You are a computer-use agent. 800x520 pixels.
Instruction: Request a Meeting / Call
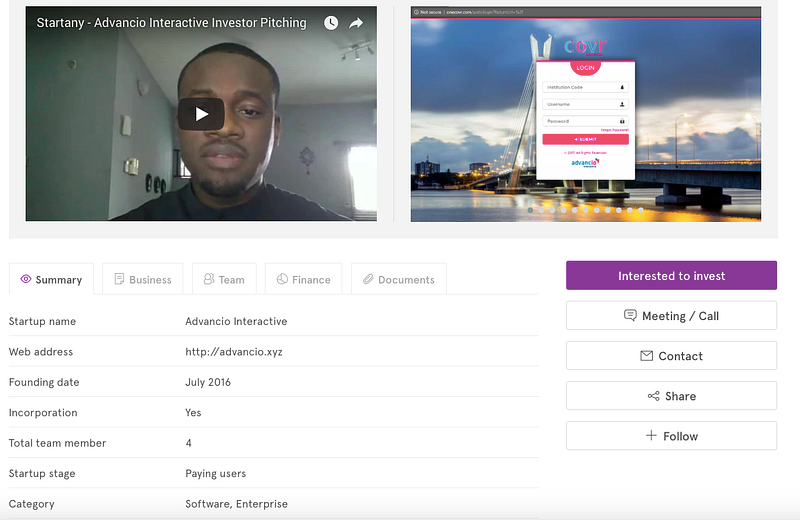click(671, 315)
